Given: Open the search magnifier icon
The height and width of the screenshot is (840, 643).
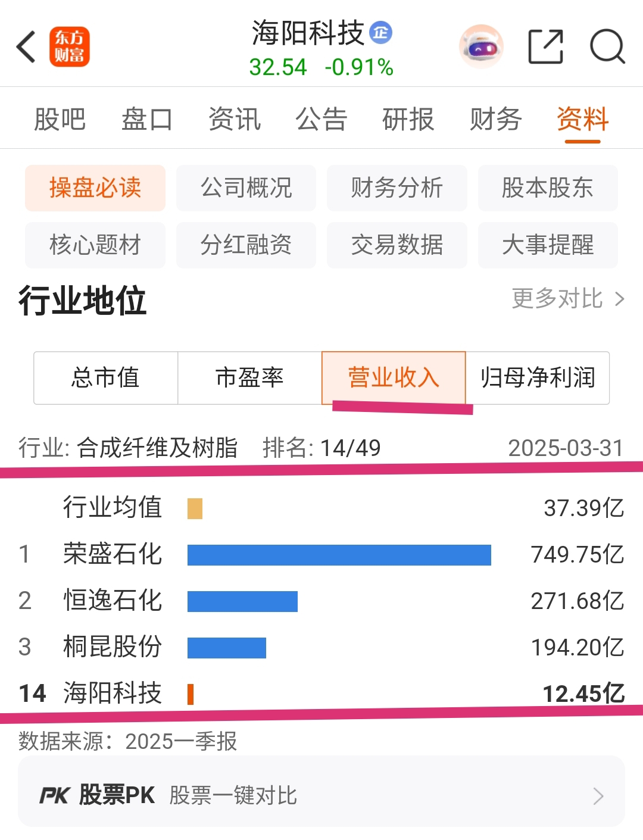Looking at the screenshot, I should pyautogui.click(x=607, y=46).
